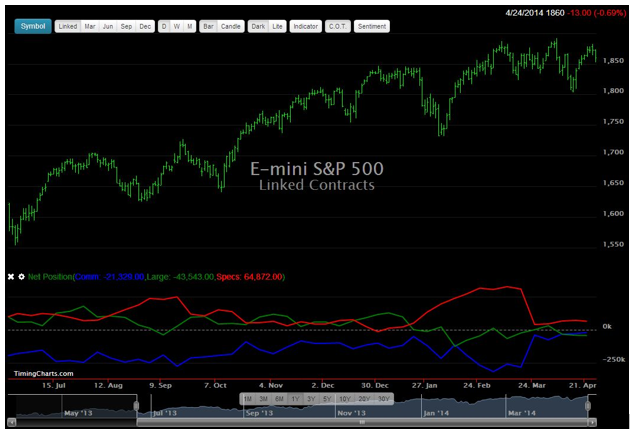Click the Specs: 64,872.00 legend value

[249, 277]
